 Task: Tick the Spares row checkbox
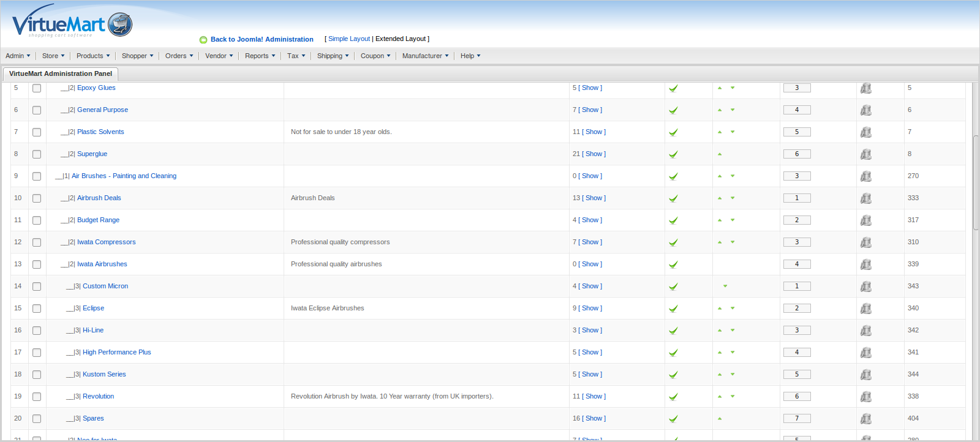[x=37, y=419]
